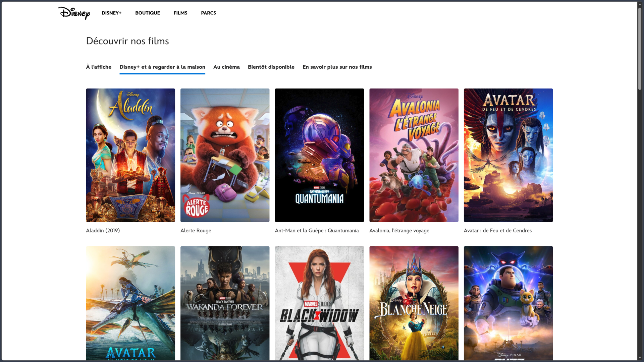Switch to the À l'affiche tab
This screenshot has width=644, height=362.
coord(99,67)
